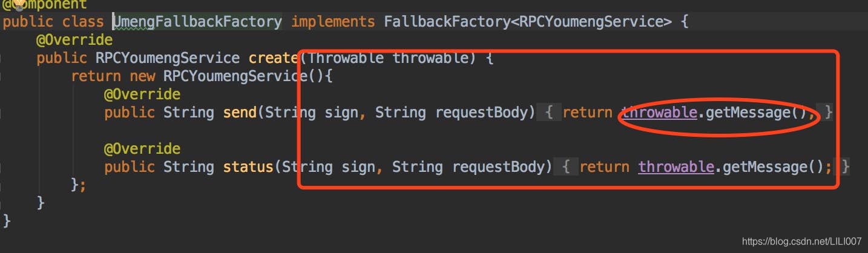Screen dimensions: 868x253
Task: Open the blog.csdn.net watermark link
Action: tap(801, 241)
